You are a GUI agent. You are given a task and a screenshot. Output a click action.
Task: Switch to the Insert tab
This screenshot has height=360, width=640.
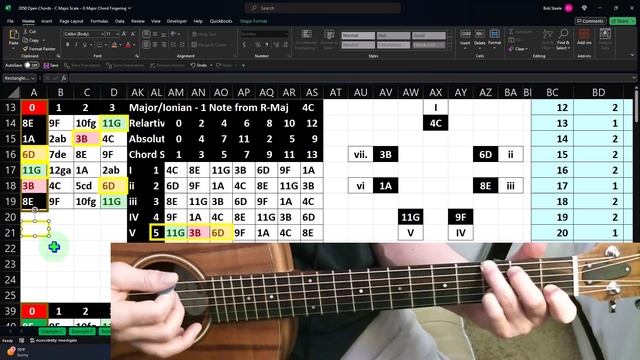46,21
